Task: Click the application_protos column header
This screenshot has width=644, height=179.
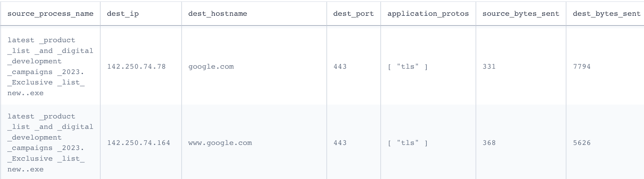Action: (428, 14)
